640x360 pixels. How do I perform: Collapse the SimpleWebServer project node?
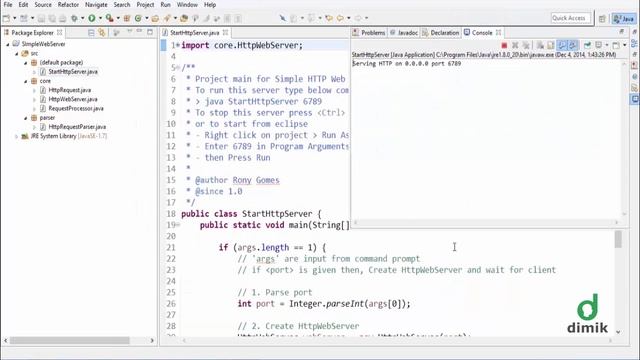pyautogui.click(x=8, y=44)
